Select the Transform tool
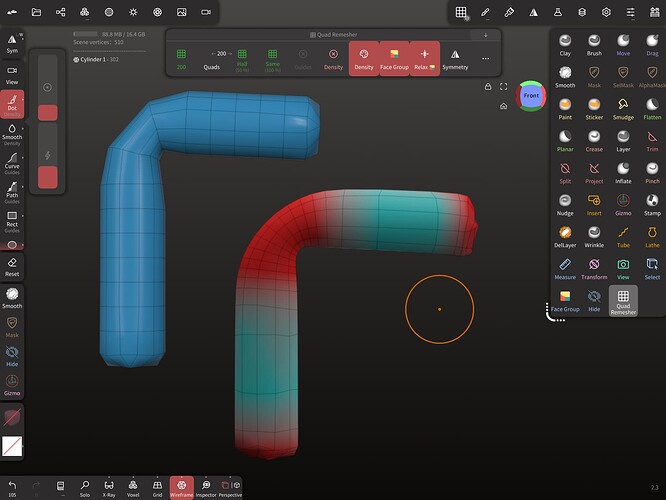The width and height of the screenshot is (666, 500). pos(594,269)
